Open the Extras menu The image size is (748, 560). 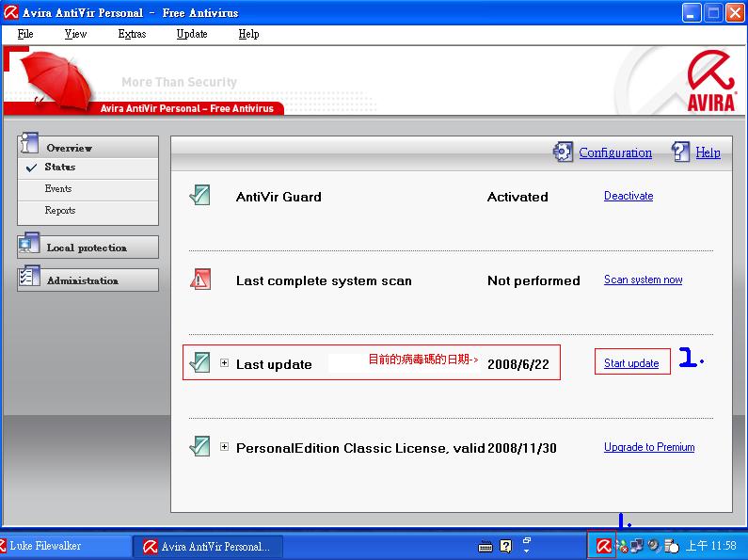[x=132, y=34]
